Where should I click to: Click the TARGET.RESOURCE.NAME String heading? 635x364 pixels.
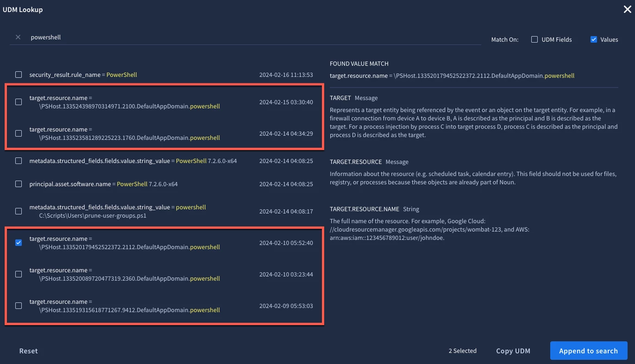click(x=374, y=209)
